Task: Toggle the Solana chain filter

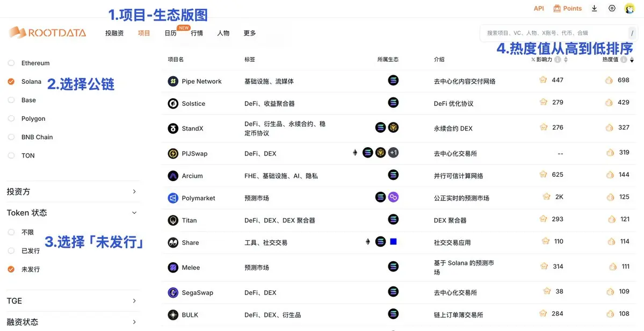Action: (x=11, y=81)
